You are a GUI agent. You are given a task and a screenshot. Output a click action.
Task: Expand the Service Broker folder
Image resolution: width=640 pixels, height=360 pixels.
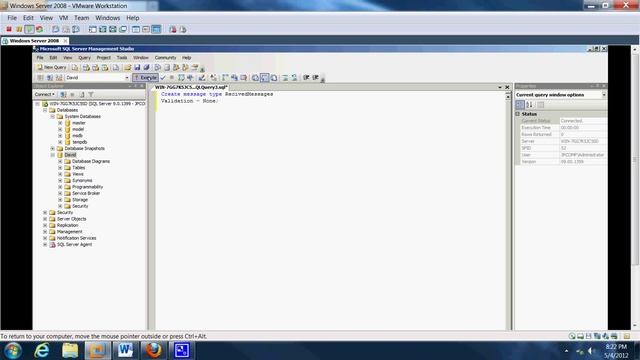tap(60, 193)
